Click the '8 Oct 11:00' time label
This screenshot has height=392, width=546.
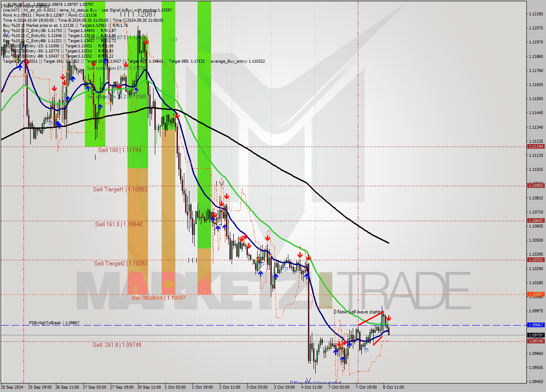click(394, 387)
